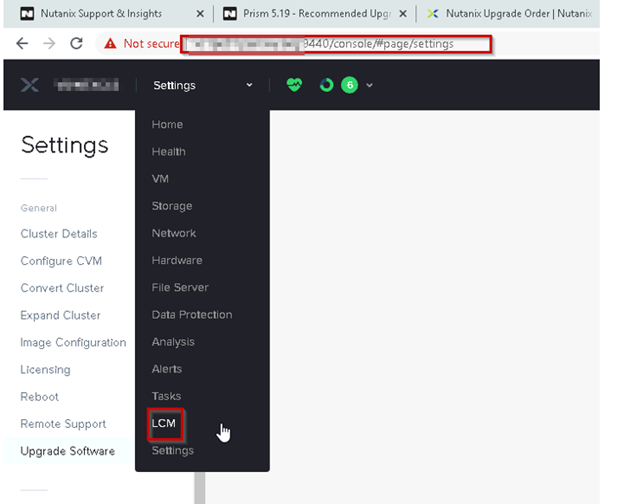This screenshot has width=624, height=504.
Task: Click the address bar URL field
Action: pyautogui.click(x=336, y=44)
